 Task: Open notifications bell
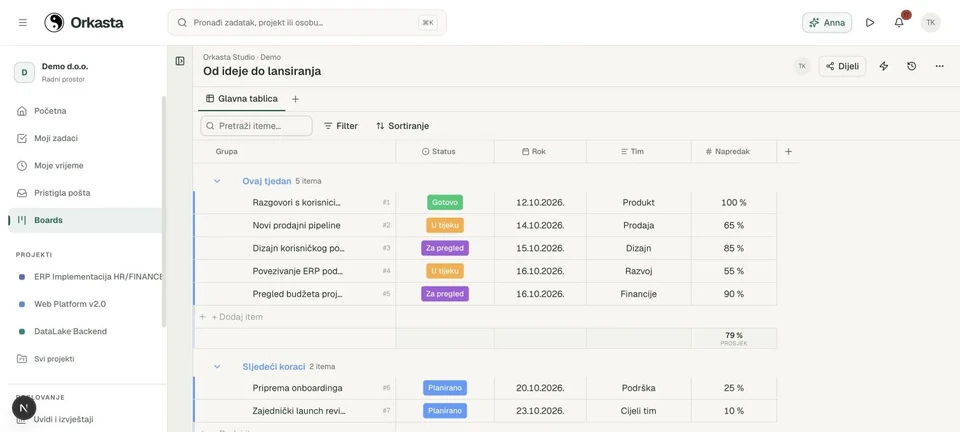click(899, 23)
